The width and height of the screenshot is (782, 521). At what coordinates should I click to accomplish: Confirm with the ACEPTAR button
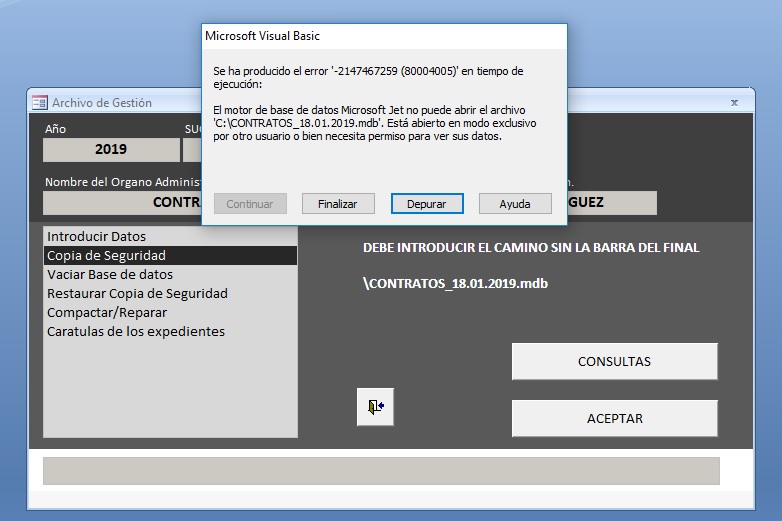point(614,418)
